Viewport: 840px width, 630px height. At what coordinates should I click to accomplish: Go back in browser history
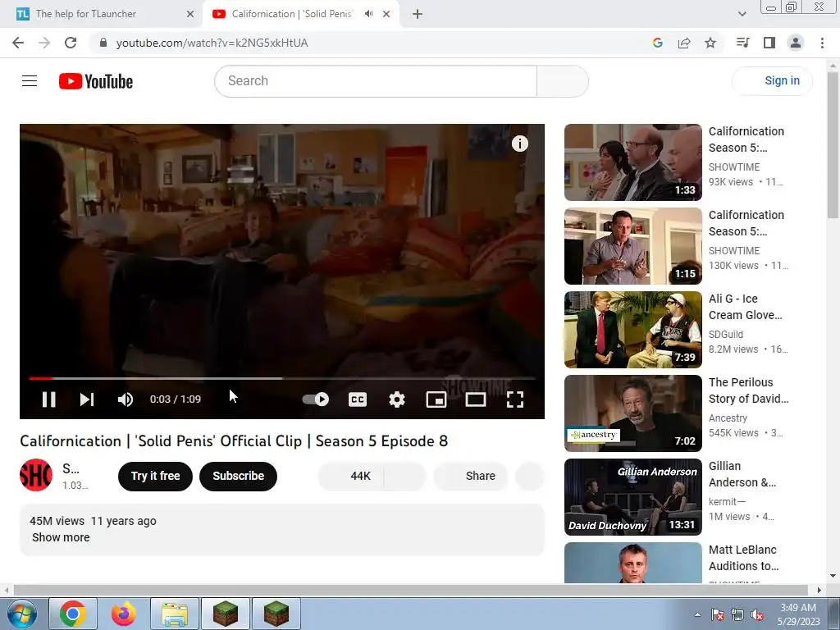(18, 43)
